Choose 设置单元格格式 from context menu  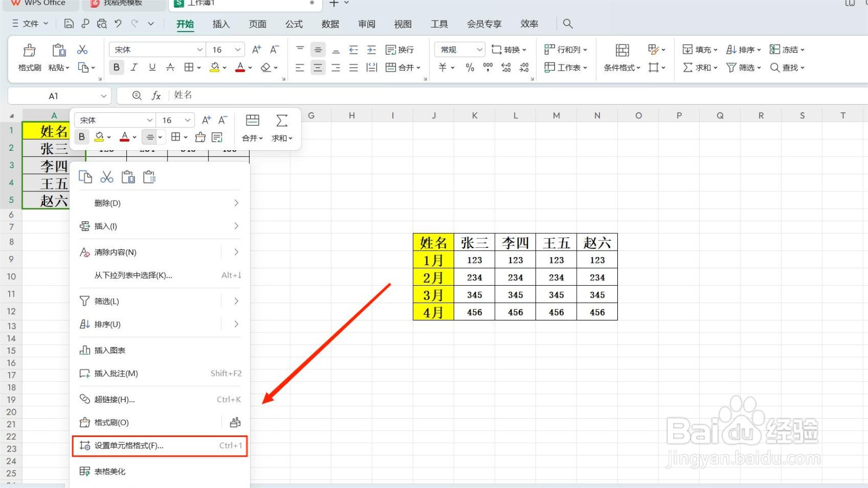pyautogui.click(x=136, y=446)
